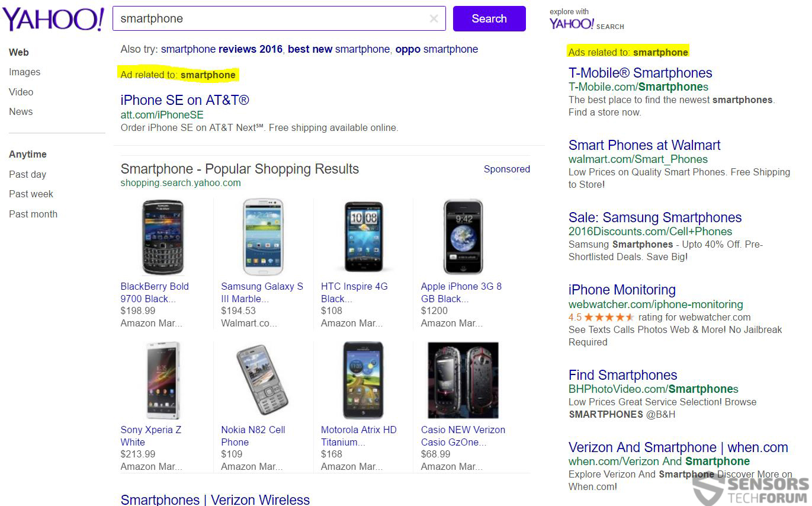This screenshot has width=812, height=506.
Task: Try 'oppo smartphone' suggestion
Action: click(437, 49)
